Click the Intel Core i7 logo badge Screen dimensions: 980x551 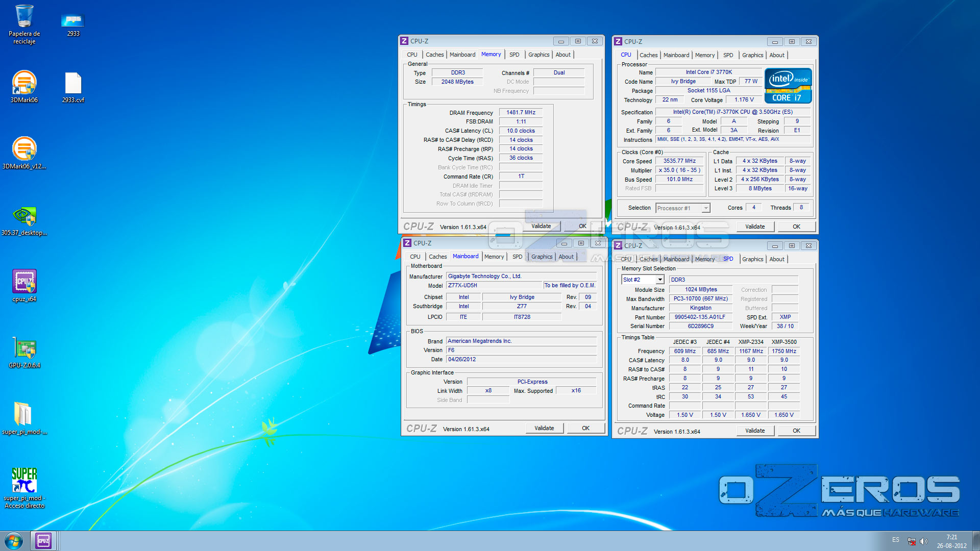788,86
